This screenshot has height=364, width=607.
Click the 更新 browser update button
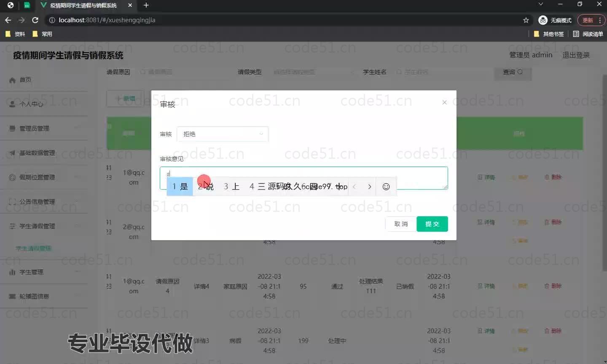click(588, 20)
